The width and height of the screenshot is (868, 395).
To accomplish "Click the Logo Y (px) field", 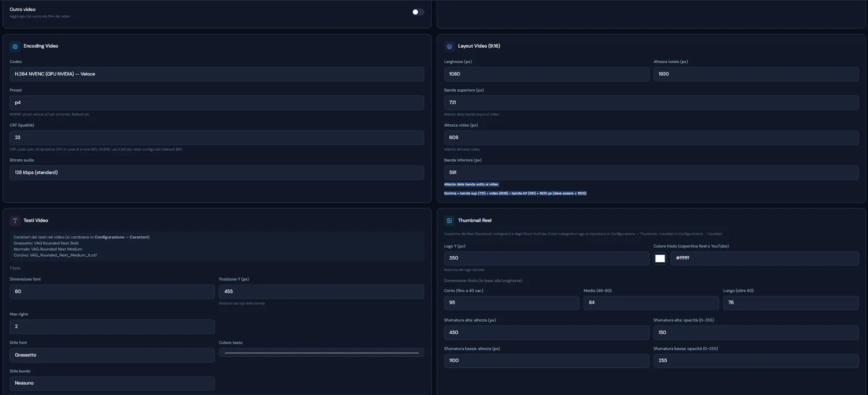I will pos(546,258).
